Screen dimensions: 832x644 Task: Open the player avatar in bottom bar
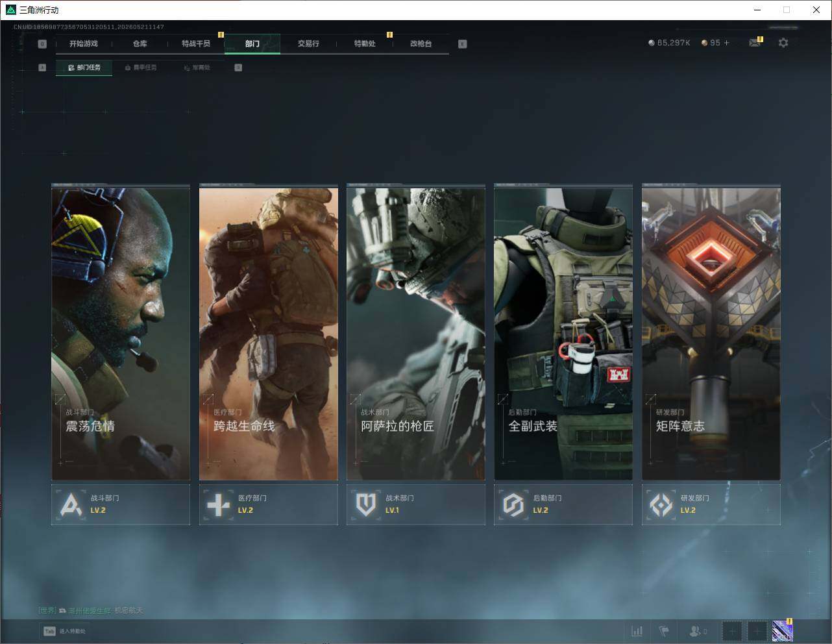782,631
